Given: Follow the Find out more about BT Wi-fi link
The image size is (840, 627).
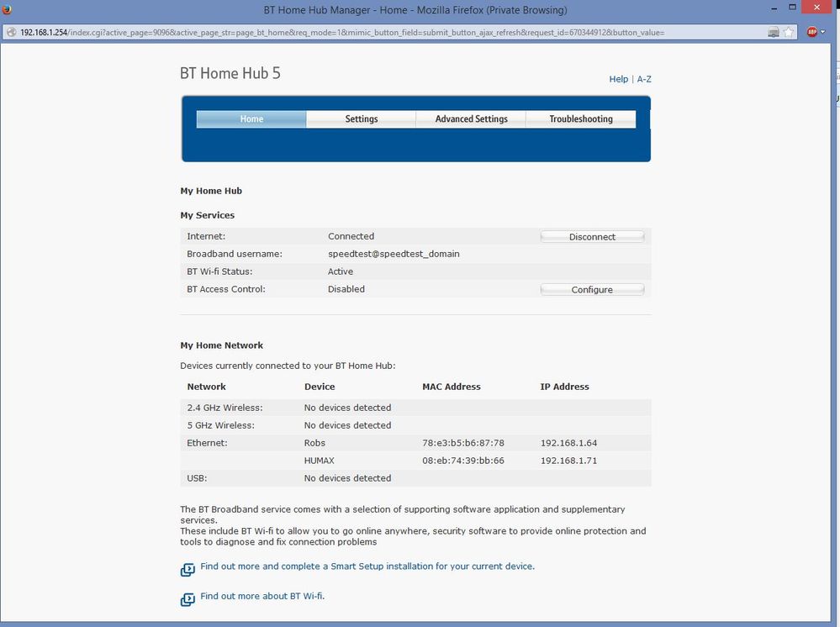Looking at the screenshot, I should pos(262,596).
